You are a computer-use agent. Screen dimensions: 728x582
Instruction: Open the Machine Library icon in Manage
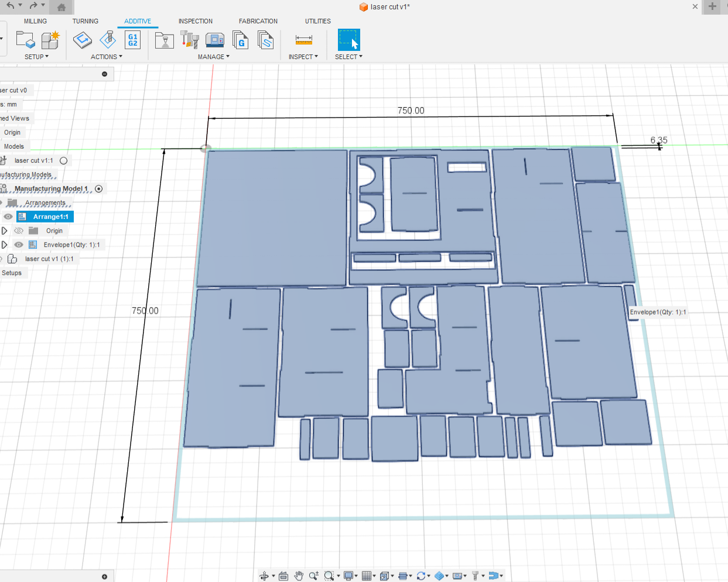pyautogui.click(x=215, y=40)
